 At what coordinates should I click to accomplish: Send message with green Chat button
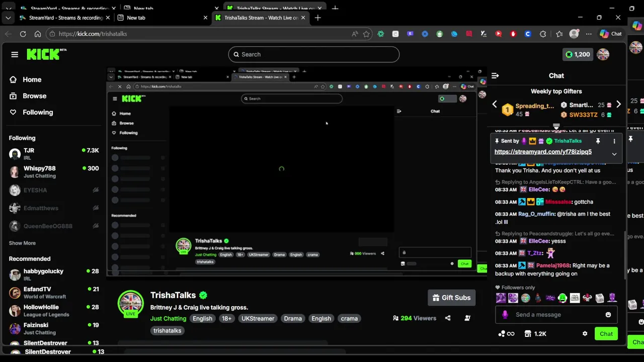[606, 334]
